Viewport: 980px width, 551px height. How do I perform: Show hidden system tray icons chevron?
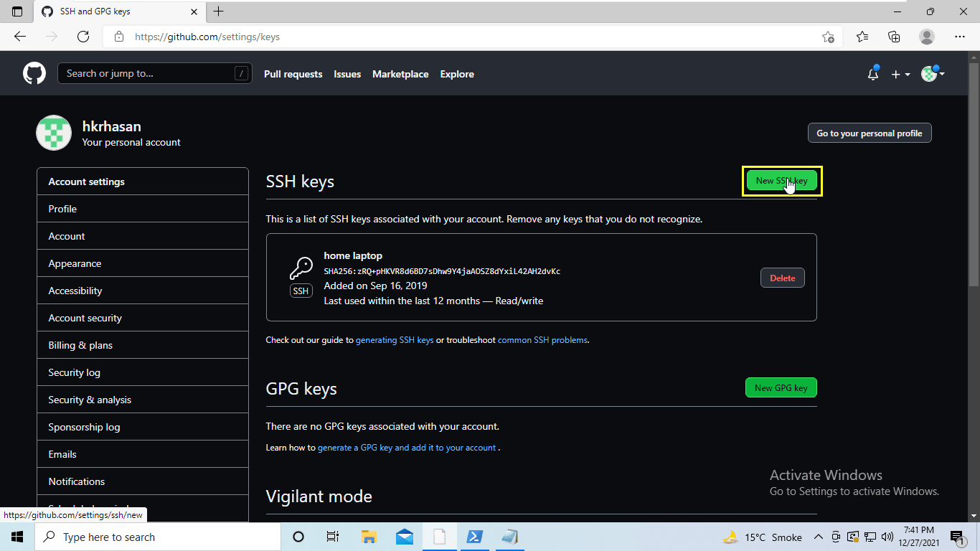coord(818,537)
